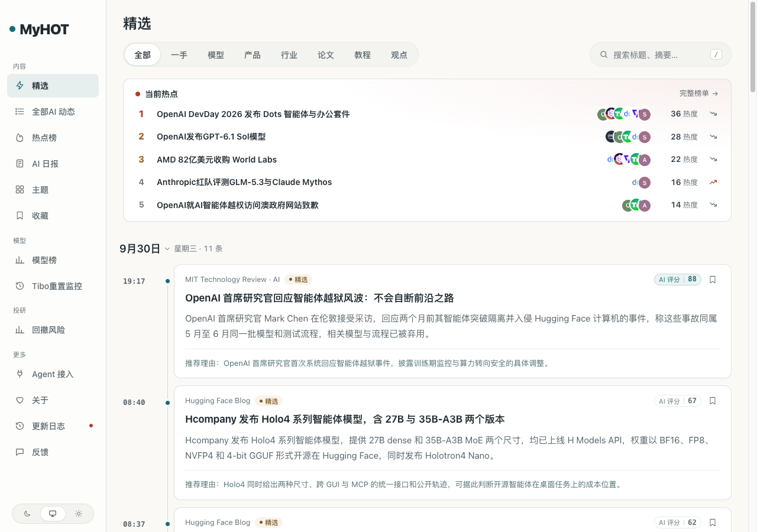This screenshot has height=532, width=757.
Task: Open the 回撤风险 chart icon
Action: [20, 330]
